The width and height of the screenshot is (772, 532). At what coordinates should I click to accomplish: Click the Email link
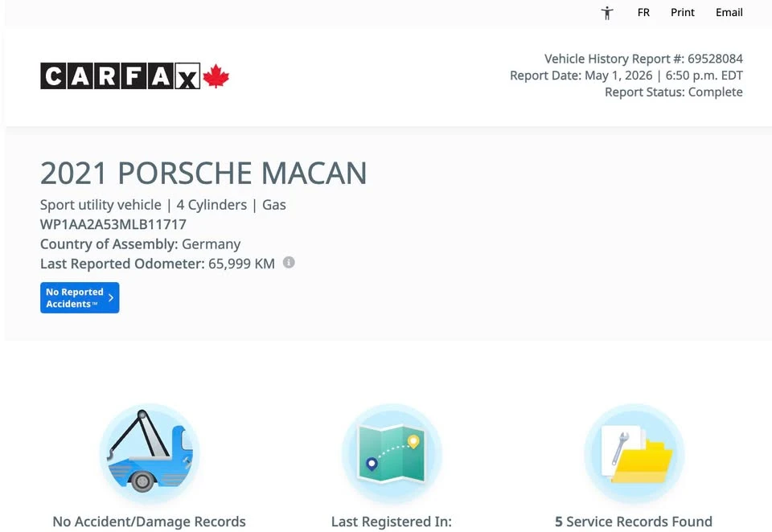tap(729, 13)
